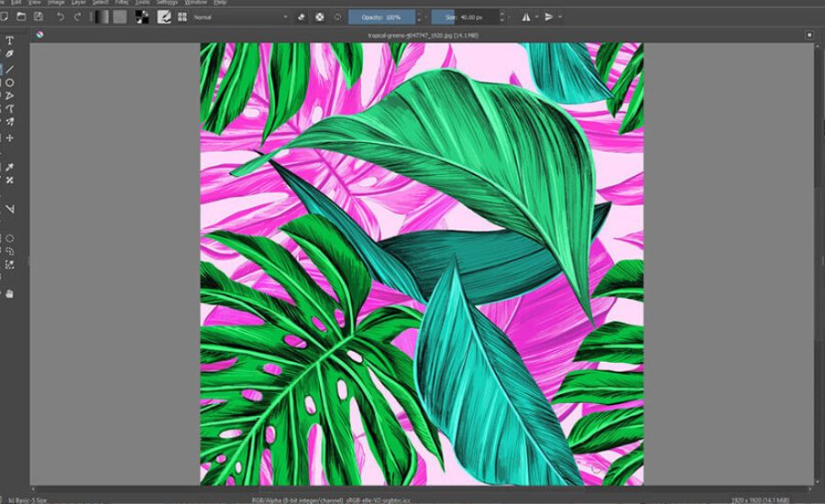Click the Opacity slider
This screenshot has width=825, height=504.
(380, 16)
